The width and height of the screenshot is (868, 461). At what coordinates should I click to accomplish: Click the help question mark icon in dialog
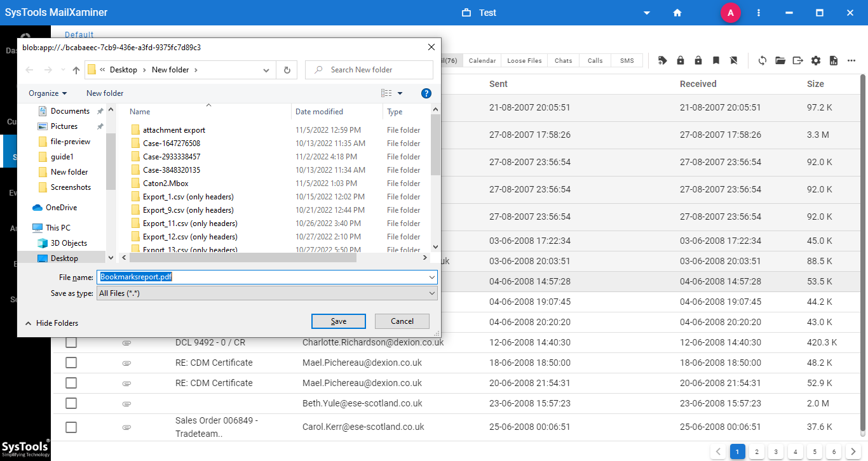pos(426,93)
